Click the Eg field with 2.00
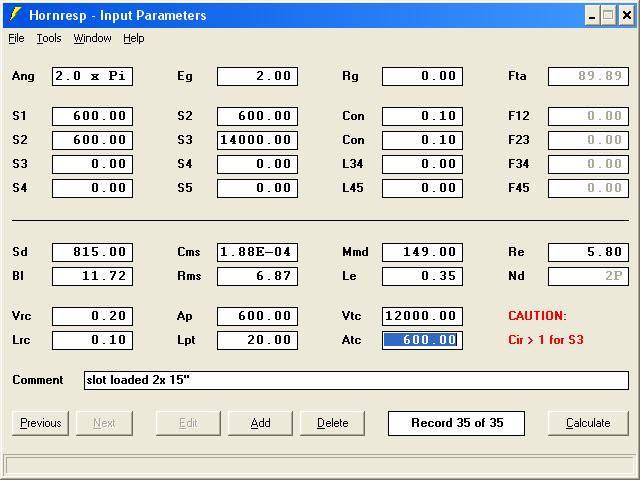This screenshot has height=480, width=640. pyautogui.click(x=258, y=76)
